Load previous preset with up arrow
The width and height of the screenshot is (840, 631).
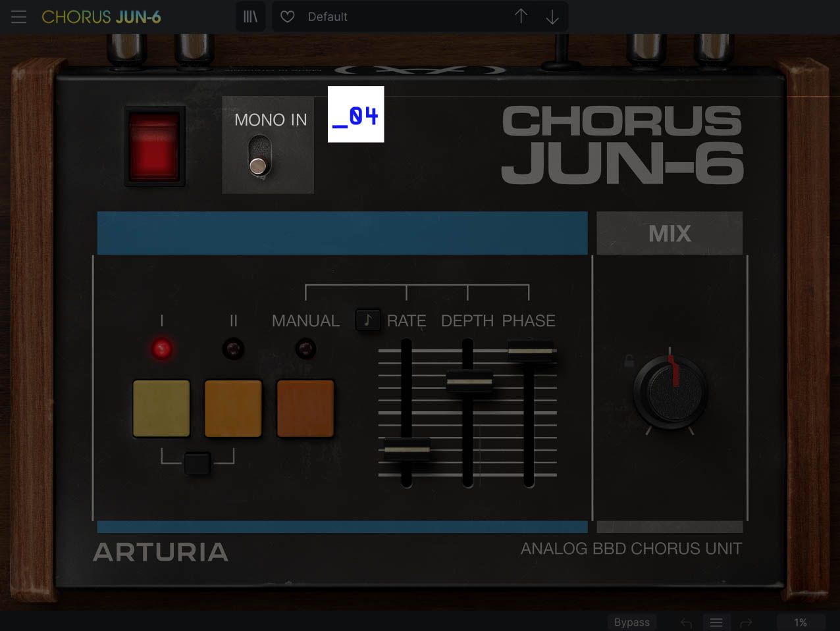pos(521,16)
